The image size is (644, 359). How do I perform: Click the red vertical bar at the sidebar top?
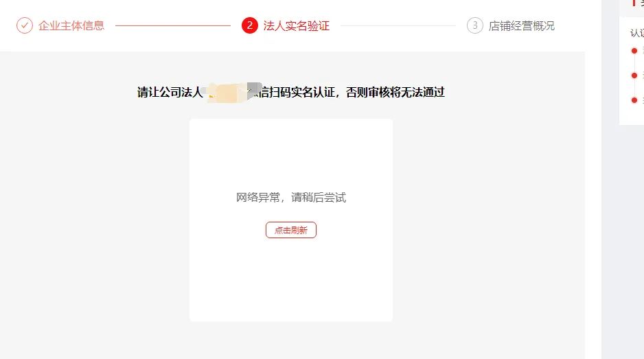point(633,3)
